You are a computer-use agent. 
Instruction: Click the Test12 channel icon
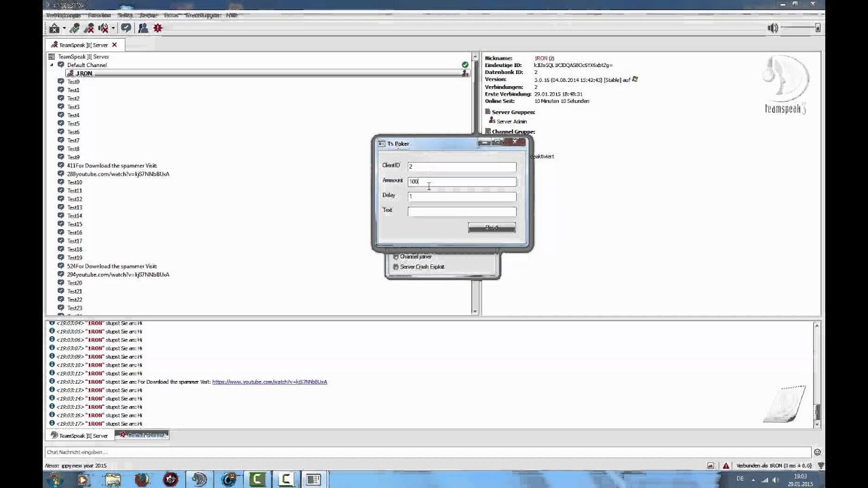tap(61, 199)
